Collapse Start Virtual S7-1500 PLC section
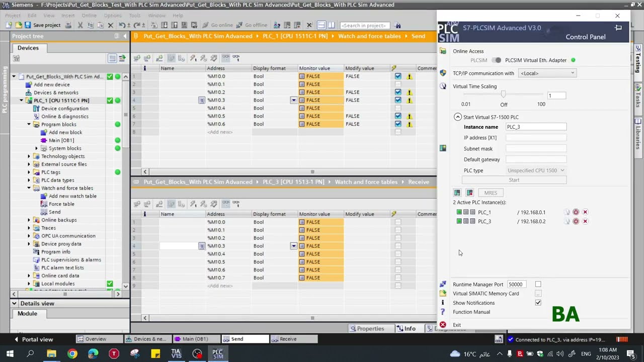This screenshot has height=362, width=644. (457, 117)
